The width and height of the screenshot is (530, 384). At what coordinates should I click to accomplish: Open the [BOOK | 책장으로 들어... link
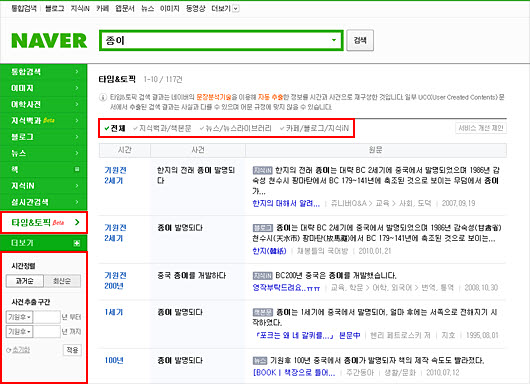click(294, 373)
